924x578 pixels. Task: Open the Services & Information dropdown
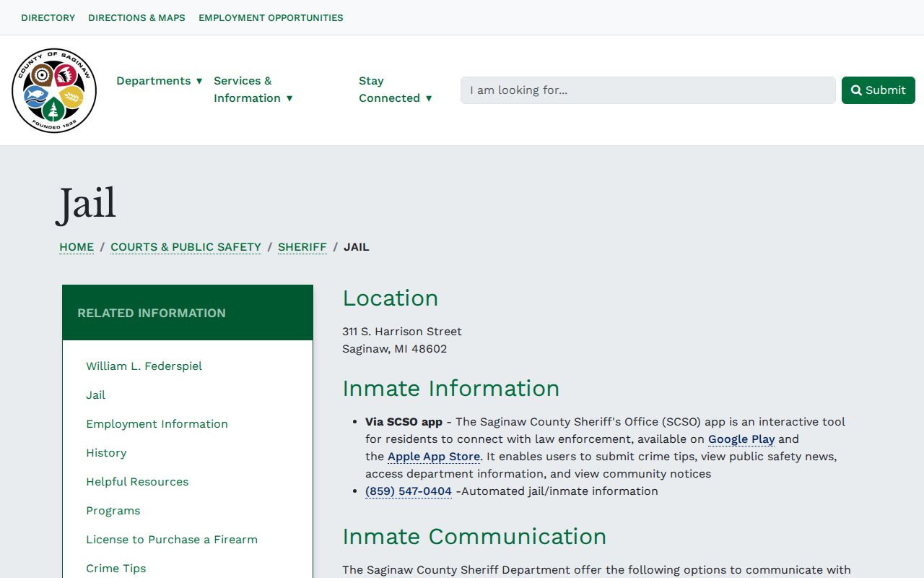pyautogui.click(x=253, y=90)
